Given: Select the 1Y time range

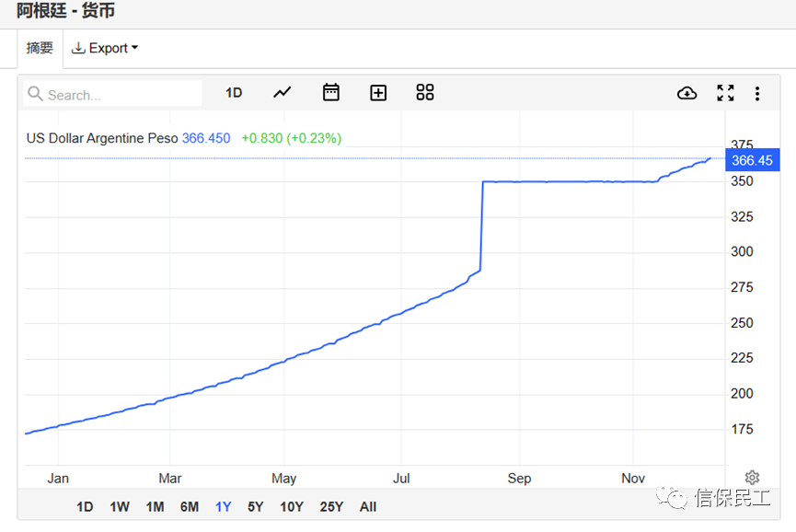Looking at the screenshot, I should click(224, 506).
